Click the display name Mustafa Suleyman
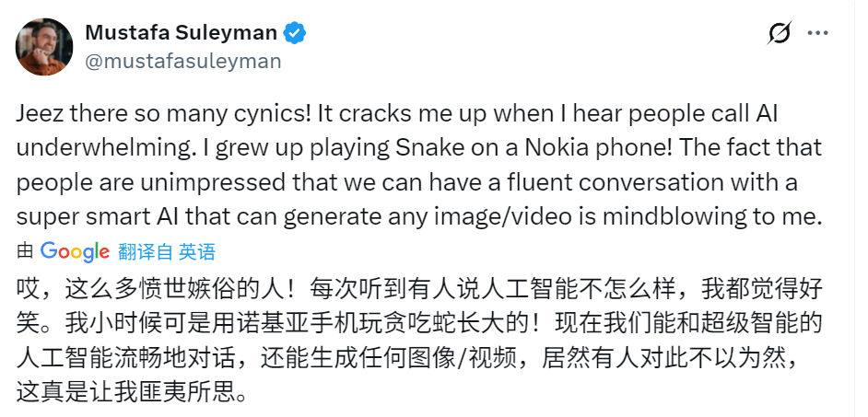 pyautogui.click(x=181, y=33)
